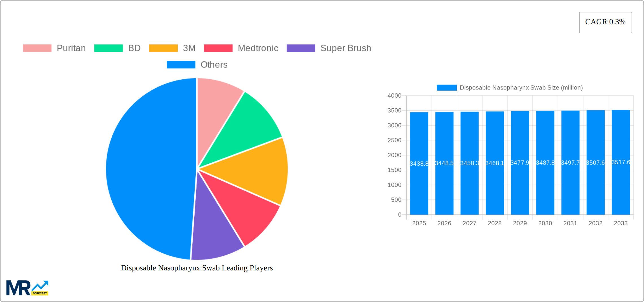Image resolution: width=644 pixels, height=302 pixels.
Task: Toggle the BD legend entry
Action: [x=117, y=48]
